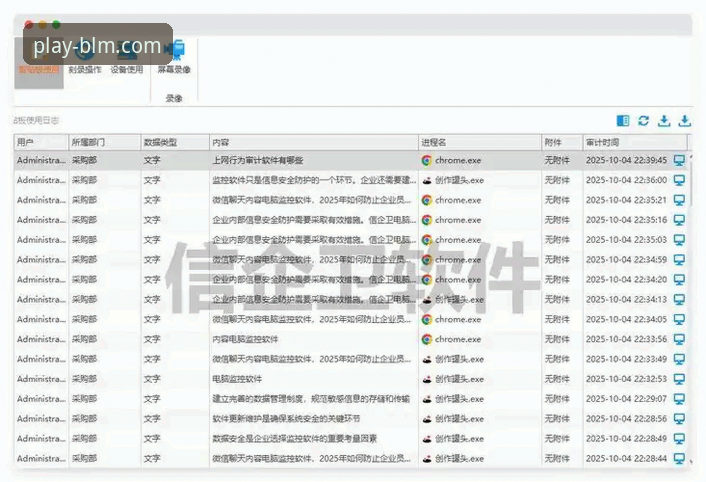
Task: Open monitor icon for 22:34:05 row
Action: pyautogui.click(x=679, y=319)
